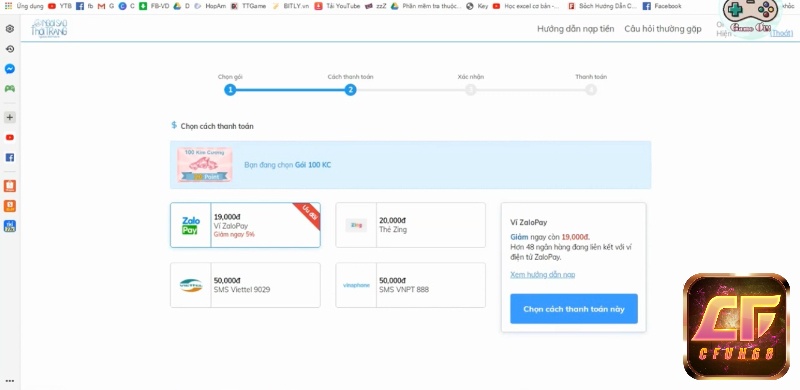The image size is (800, 390).
Task: Click the 100 Kim Cương package thumbnail
Action: (205, 165)
